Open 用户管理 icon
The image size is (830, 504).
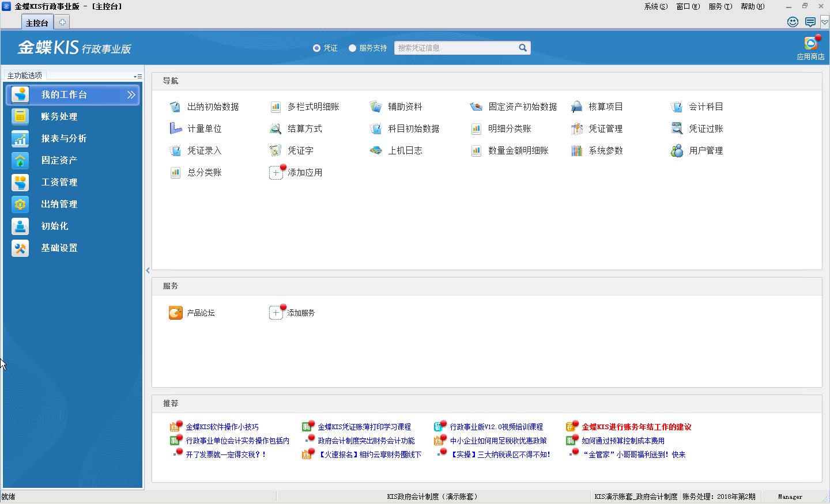pos(677,150)
